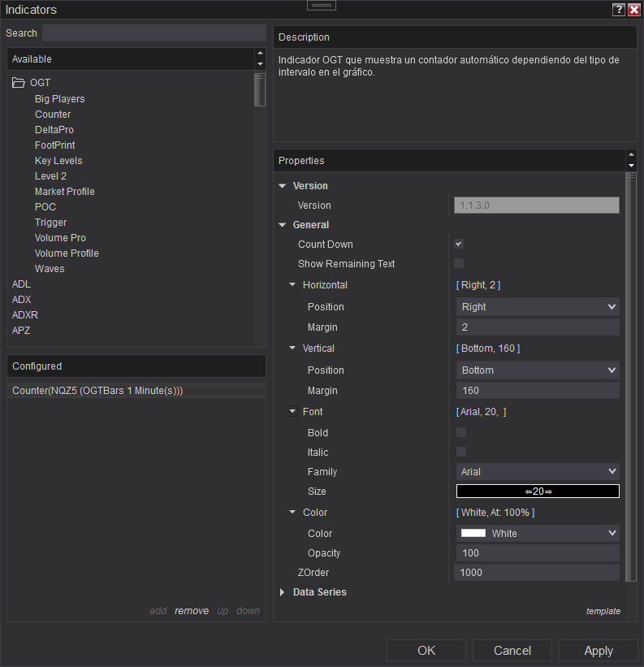Click the Version field showing 1.1.3.0

click(537, 205)
